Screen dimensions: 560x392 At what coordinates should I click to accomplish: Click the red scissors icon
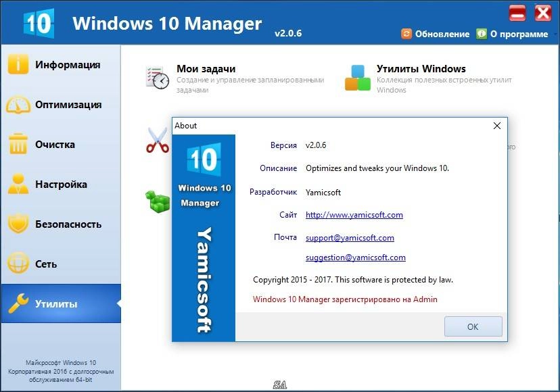coord(158,141)
